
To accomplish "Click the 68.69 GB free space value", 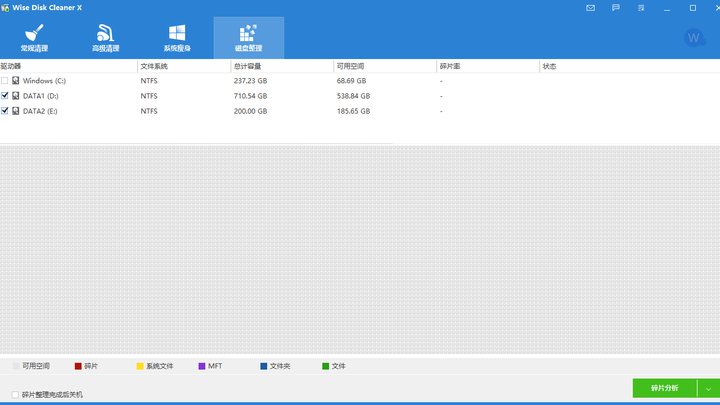I will click(351, 81).
